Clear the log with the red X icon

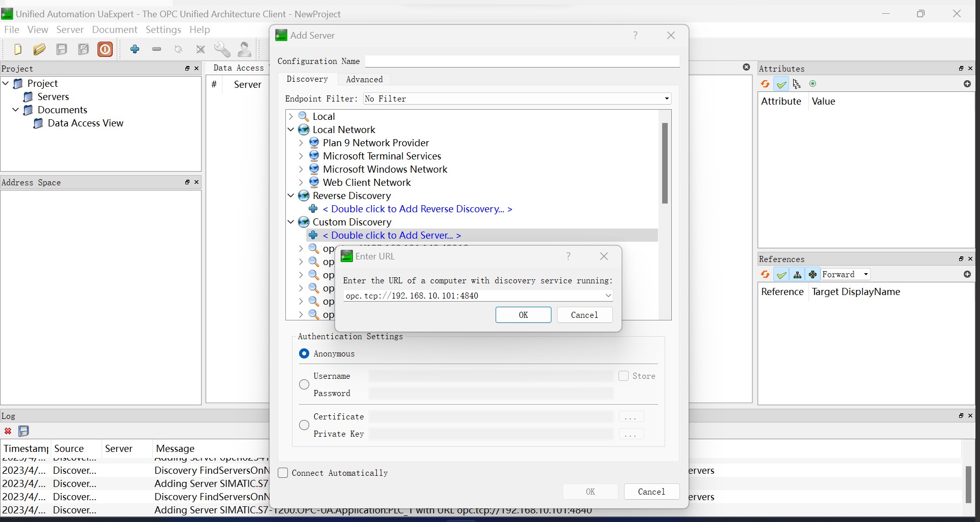pyautogui.click(x=8, y=431)
